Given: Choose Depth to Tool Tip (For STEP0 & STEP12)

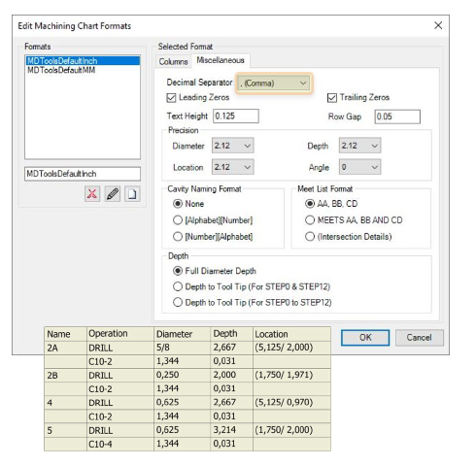Looking at the screenshot, I should (x=178, y=286).
